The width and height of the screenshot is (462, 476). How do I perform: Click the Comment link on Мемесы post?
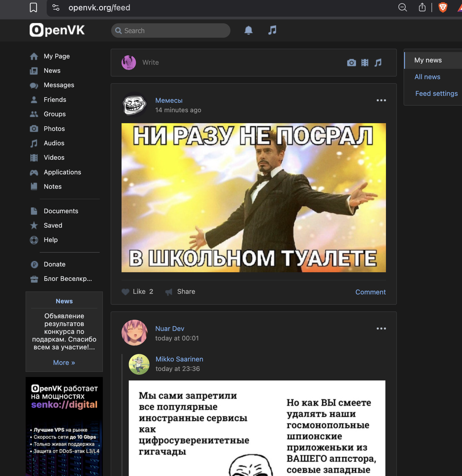[370, 292]
